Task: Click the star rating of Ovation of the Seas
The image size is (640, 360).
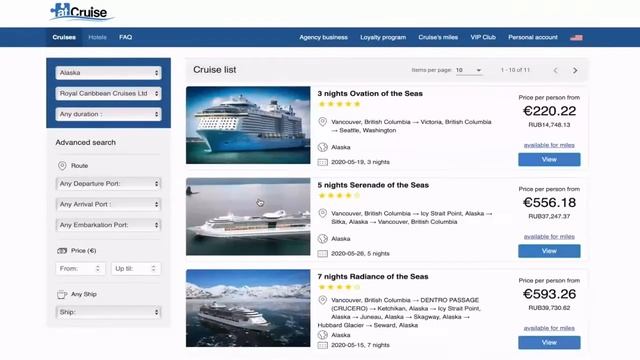Action: coord(340,104)
